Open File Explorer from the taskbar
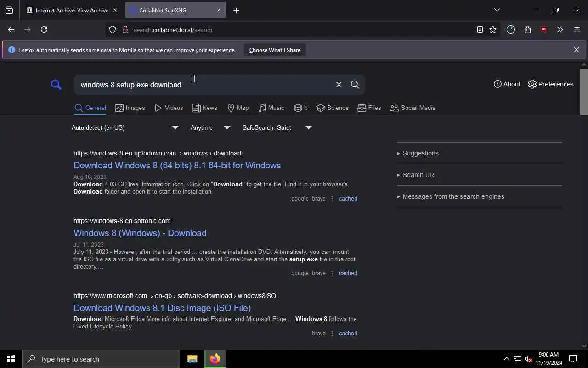 (192, 359)
